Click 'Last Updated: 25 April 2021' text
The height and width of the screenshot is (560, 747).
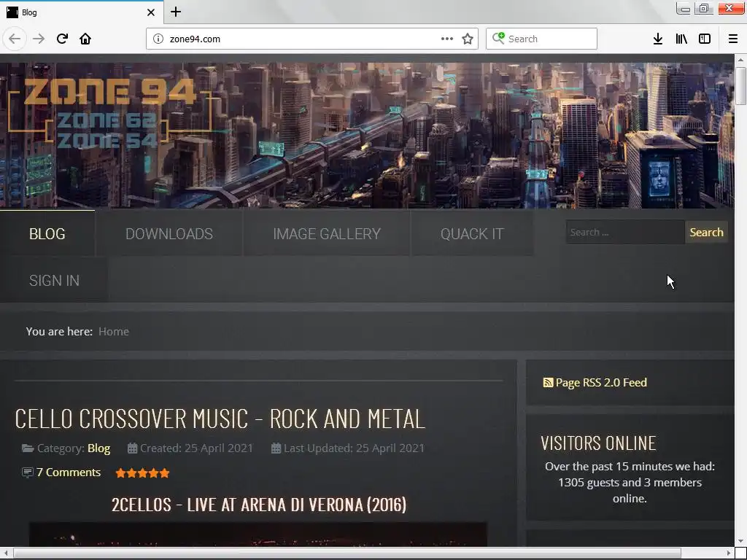pyautogui.click(x=354, y=448)
